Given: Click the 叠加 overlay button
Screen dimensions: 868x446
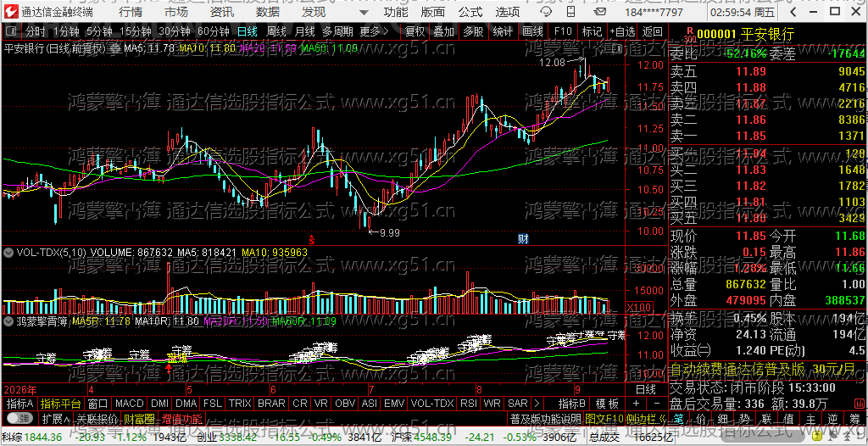Looking at the screenshot, I should (443, 32).
